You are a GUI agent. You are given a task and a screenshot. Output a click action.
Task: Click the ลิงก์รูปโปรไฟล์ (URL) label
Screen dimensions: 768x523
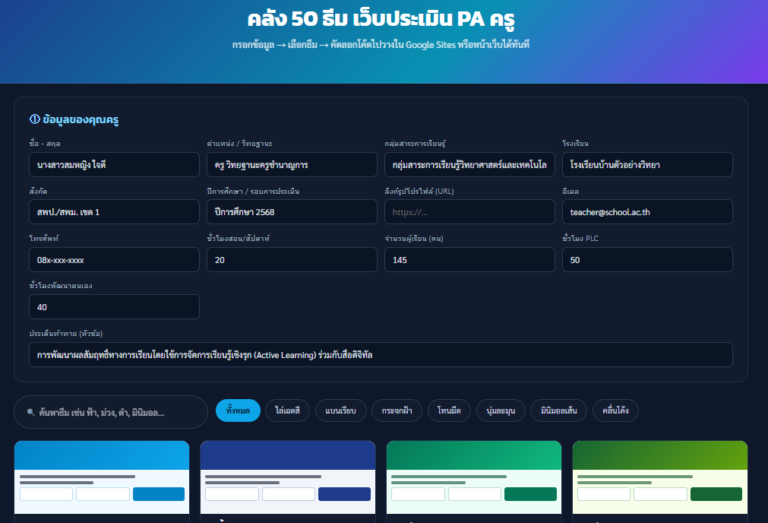pyautogui.click(x=419, y=191)
